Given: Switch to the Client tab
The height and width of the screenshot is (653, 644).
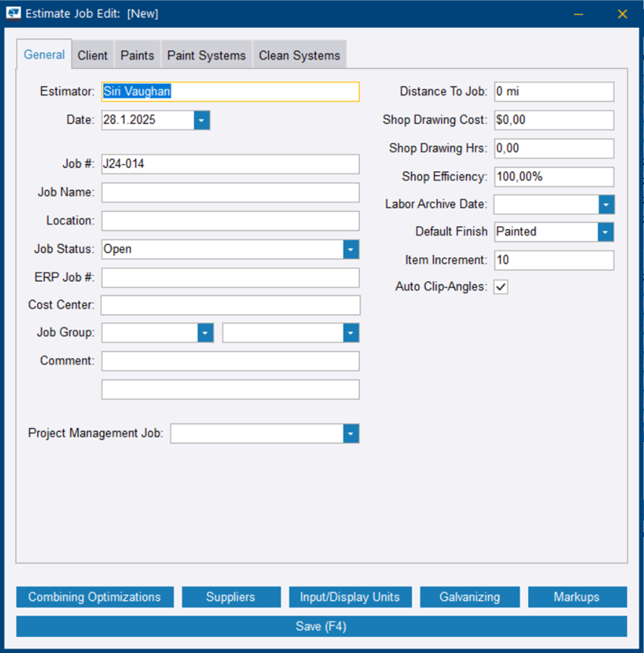Looking at the screenshot, I should tap(92, 55).
